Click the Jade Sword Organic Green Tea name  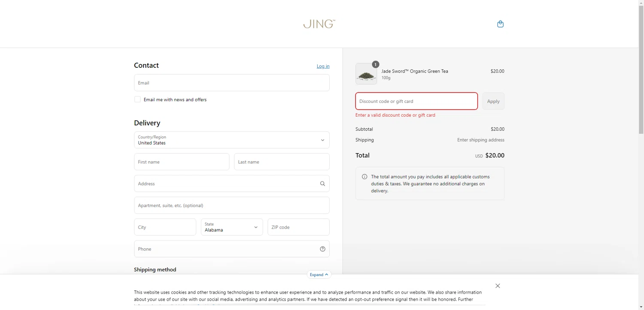[x=415, y=71]
